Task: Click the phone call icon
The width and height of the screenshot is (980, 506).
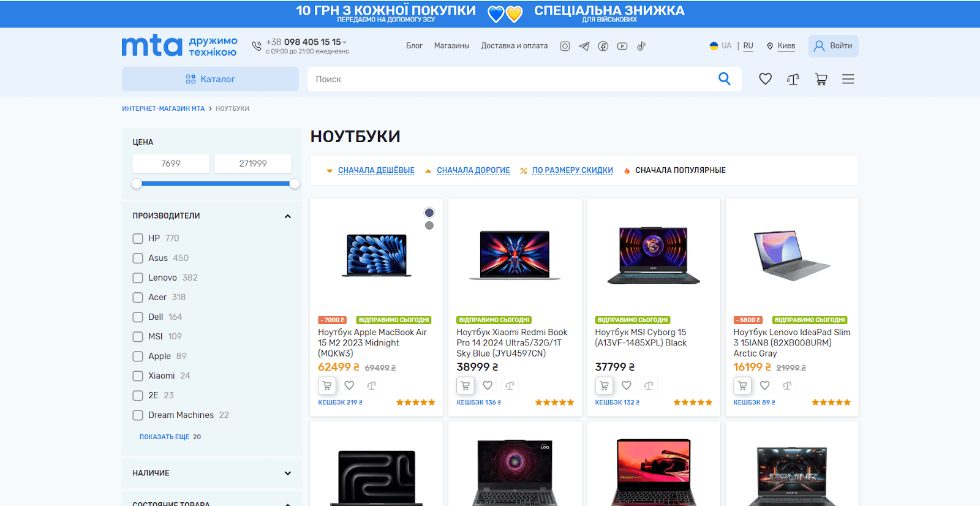Action: click(257, 46)
